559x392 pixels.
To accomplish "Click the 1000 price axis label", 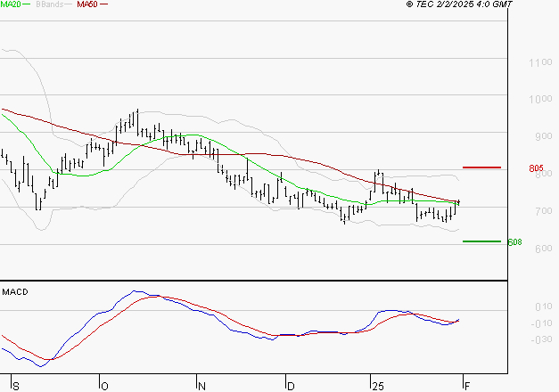I will point(540,100).
